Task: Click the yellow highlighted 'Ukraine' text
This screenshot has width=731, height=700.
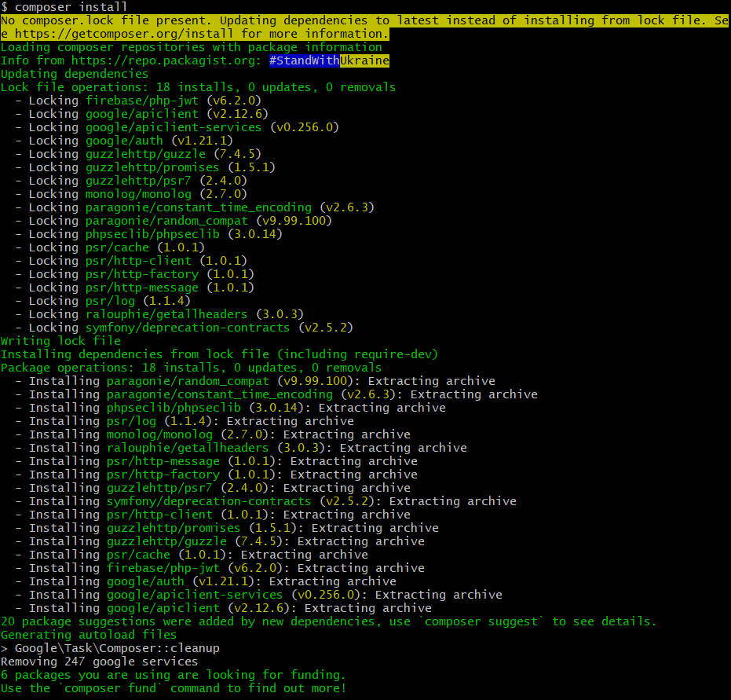Action: point(364,60)
